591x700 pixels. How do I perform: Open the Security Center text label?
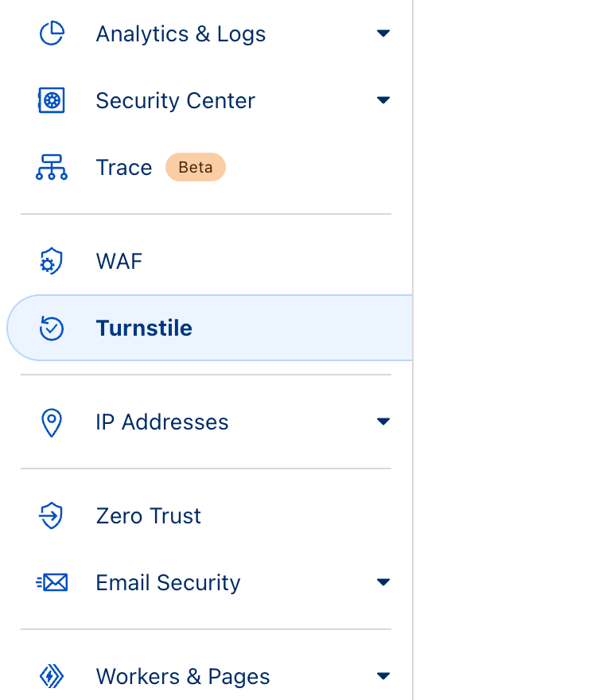tap(175, 101)
